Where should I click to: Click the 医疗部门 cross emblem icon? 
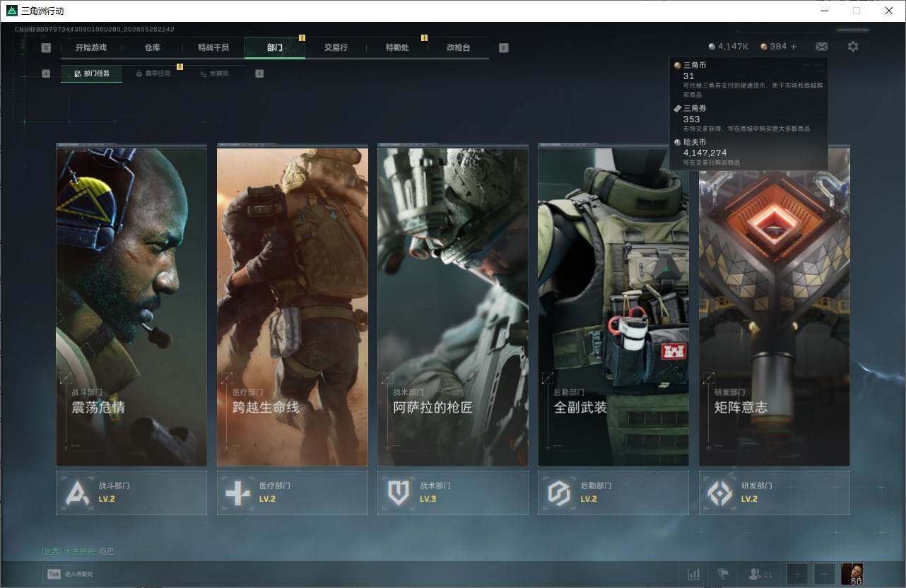(237, 493)
